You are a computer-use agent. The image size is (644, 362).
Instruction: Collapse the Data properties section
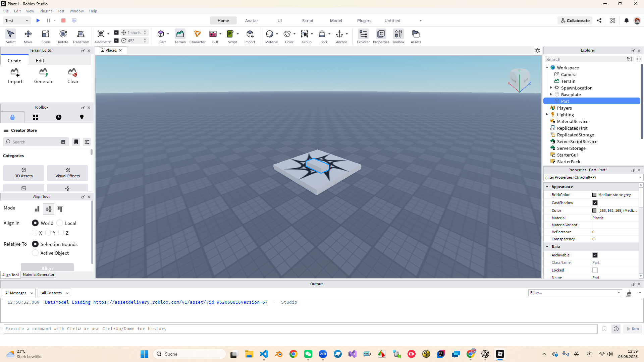[547, 247]
